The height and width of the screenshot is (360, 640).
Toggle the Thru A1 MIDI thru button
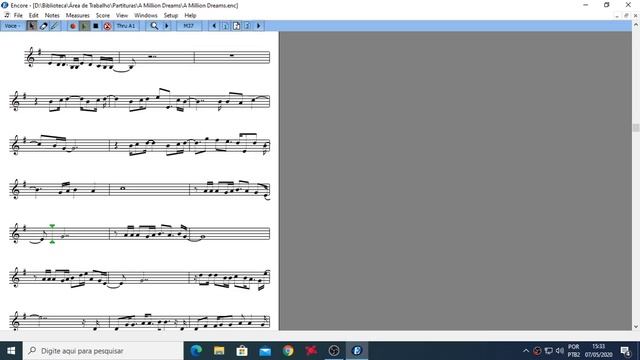click(126, 26)
